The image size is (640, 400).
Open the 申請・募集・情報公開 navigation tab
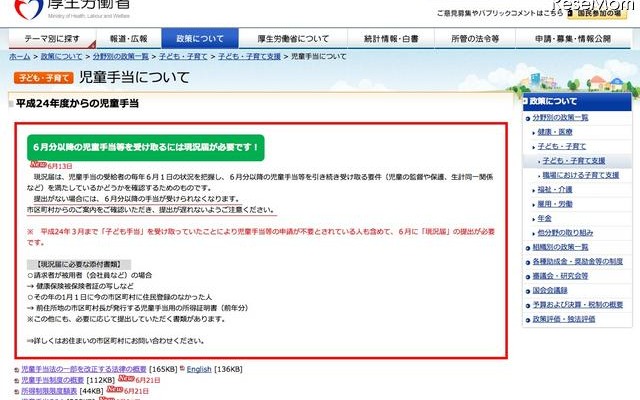click(x=573, y=39)
